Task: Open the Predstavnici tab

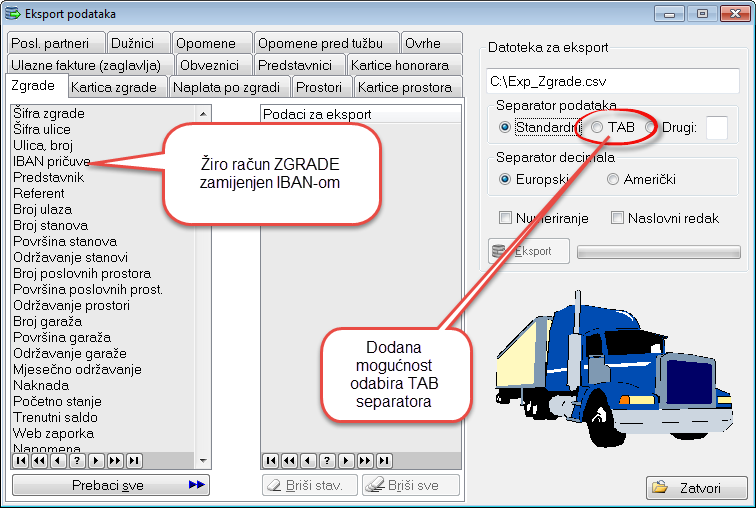Action: [x=299, y=65]
